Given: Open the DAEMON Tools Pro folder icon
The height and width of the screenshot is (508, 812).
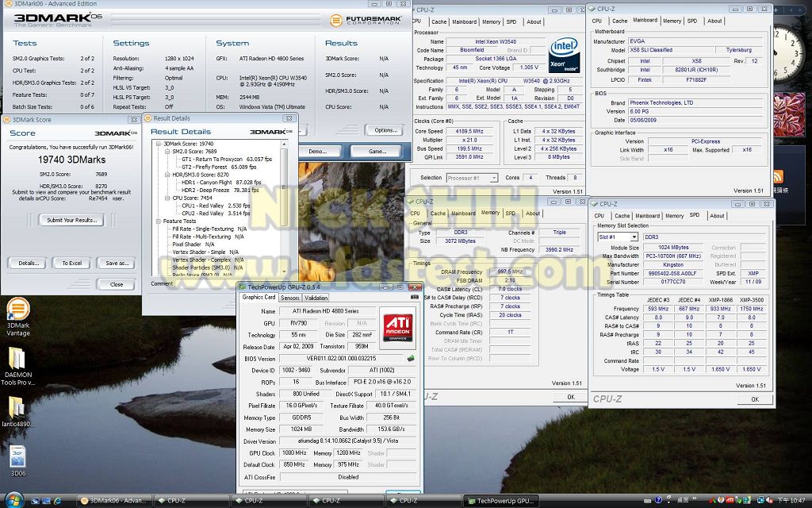Looking at the screenshot, I should pyautogui.click(x=17, y=361).
